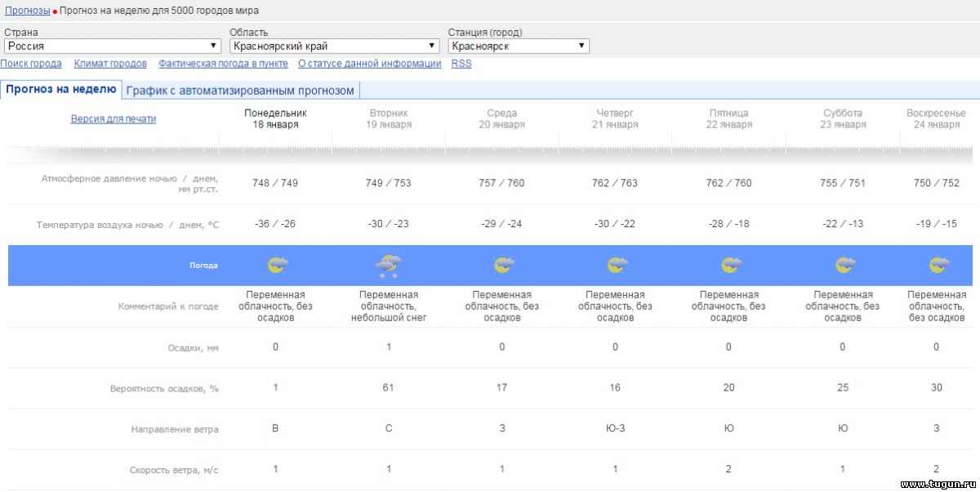The width and height of the screenshot is (980, 492).
Task: Select Пятница 22 января column header
Action: pos(728,119)
